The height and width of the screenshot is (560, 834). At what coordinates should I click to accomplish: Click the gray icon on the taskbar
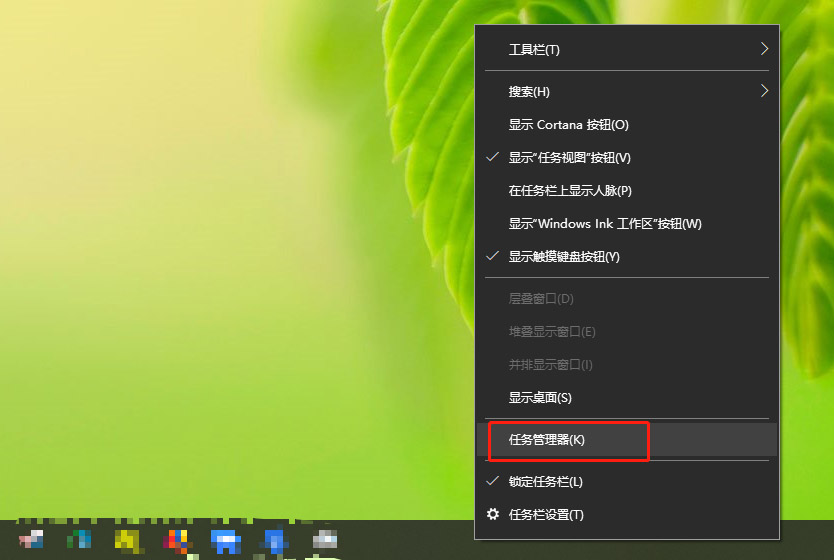[x=324, y=541]
